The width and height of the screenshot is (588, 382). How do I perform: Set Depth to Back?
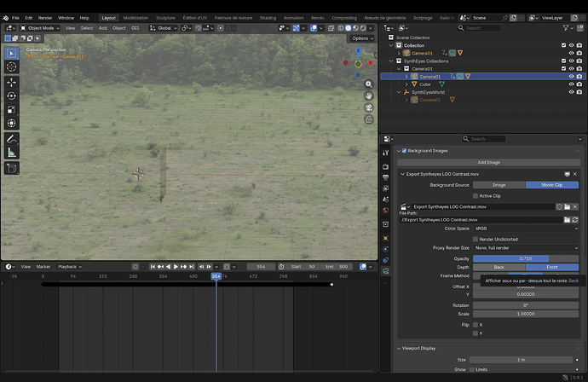[x=499, y=267]
